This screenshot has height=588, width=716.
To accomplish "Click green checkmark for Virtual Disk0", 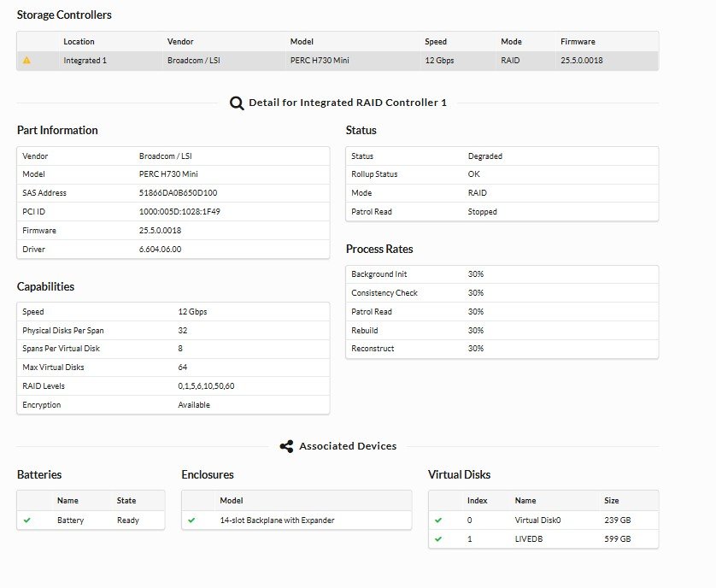I will tap(438, 520).
